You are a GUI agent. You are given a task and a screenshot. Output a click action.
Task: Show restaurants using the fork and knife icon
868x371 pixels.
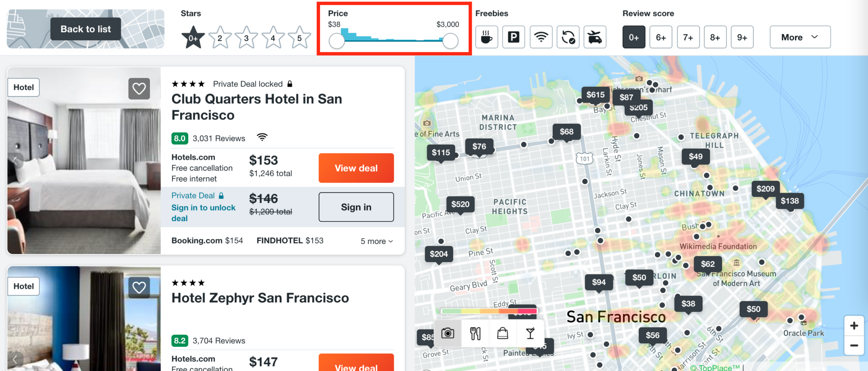pyautogui.click(x=476, y=334)
